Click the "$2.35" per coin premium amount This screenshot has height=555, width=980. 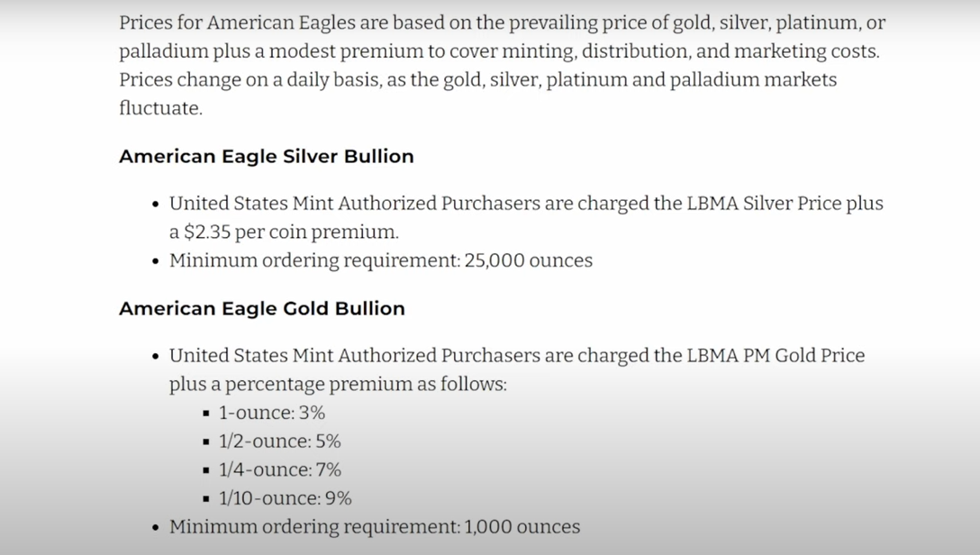pyautogui.click(x=206, y=232)
